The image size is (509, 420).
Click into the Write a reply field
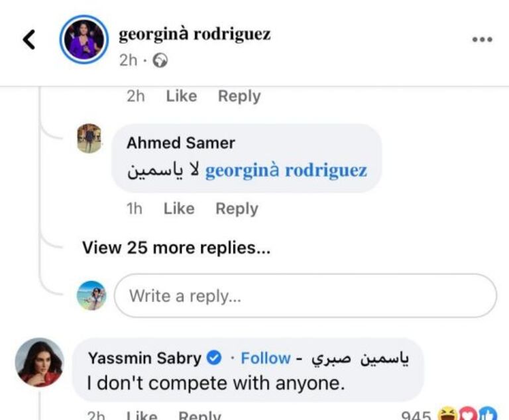pos(305,295)
